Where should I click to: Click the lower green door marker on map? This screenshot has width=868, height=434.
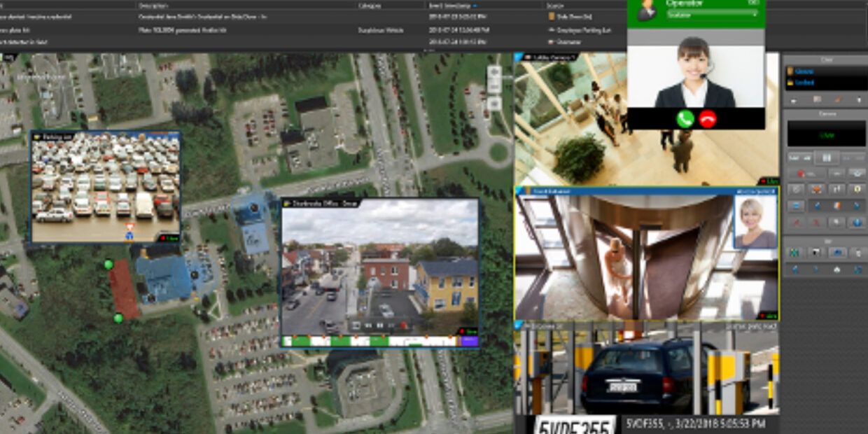(x=118, y=318)
